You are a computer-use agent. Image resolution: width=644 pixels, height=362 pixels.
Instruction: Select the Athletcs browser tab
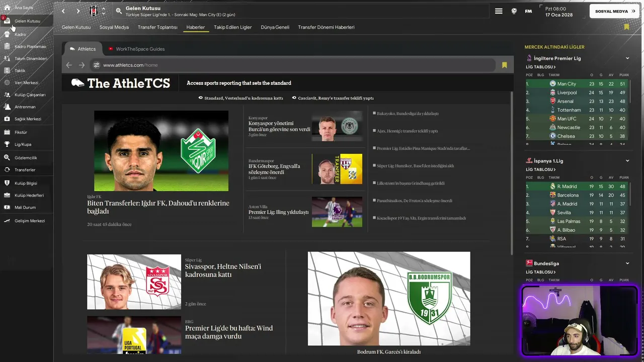tap(83, 49)
